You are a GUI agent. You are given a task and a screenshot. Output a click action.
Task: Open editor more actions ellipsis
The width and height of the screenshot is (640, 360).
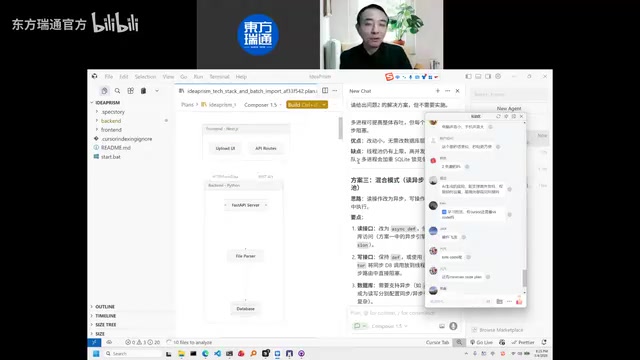(335, 91)
